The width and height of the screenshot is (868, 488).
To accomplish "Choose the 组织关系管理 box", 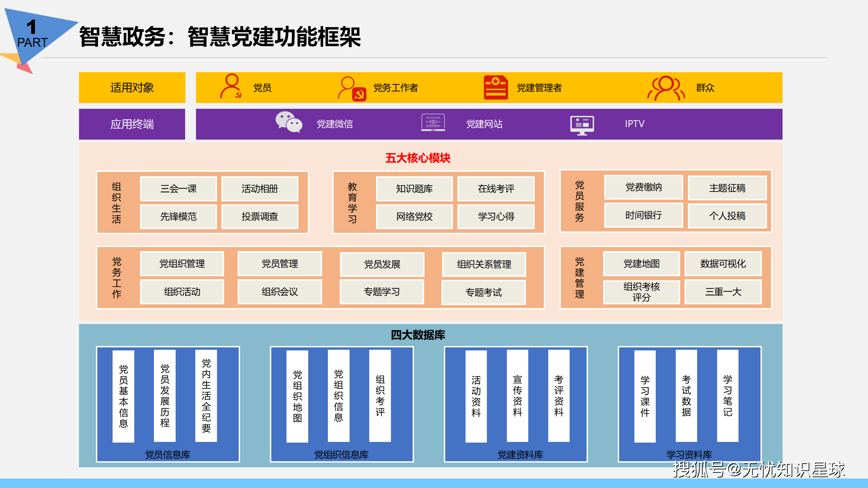I will point(484,264).
